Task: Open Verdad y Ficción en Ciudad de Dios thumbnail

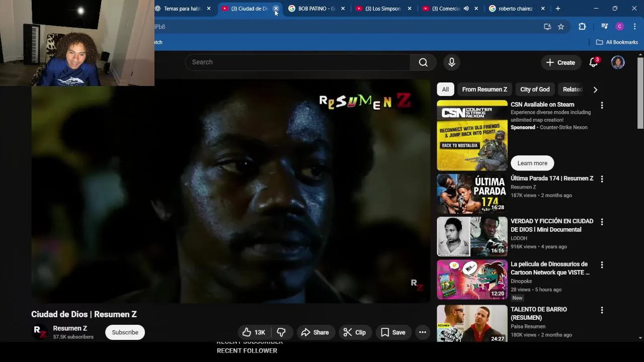Action: click(472, 236)
